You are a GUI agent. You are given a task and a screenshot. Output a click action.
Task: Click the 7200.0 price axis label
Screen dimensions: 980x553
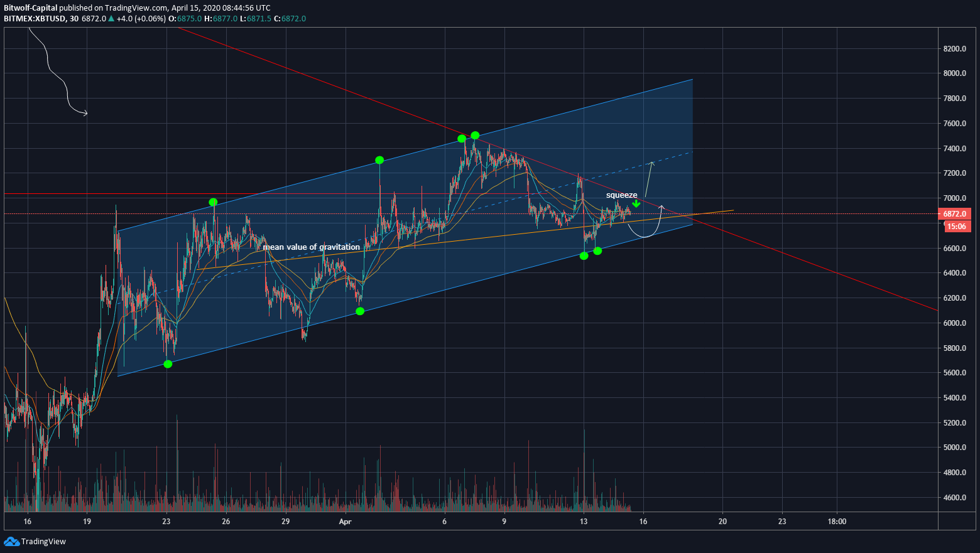pyautogui.click(x=954, y=173)
